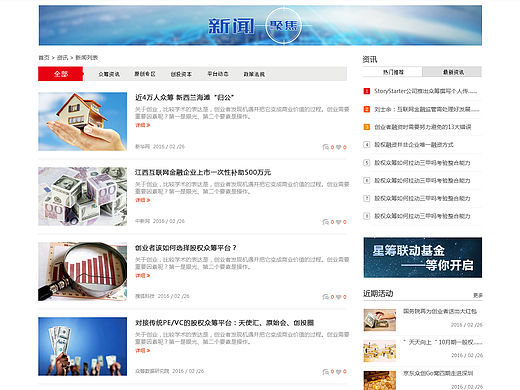Screen dimensions: 520x390
Task: Click the red rank 1 badge
Action: click(366, 91)
